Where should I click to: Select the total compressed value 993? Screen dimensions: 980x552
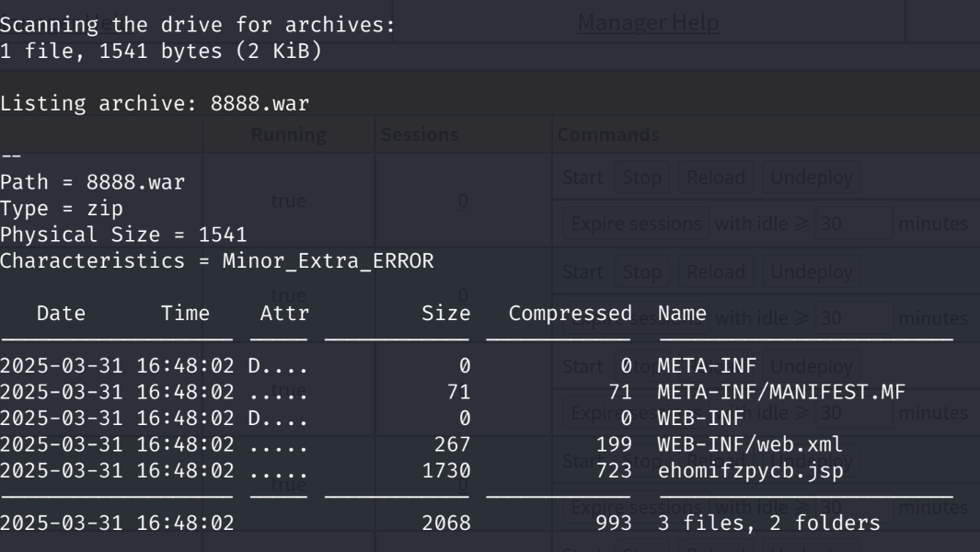pos(614,523)
